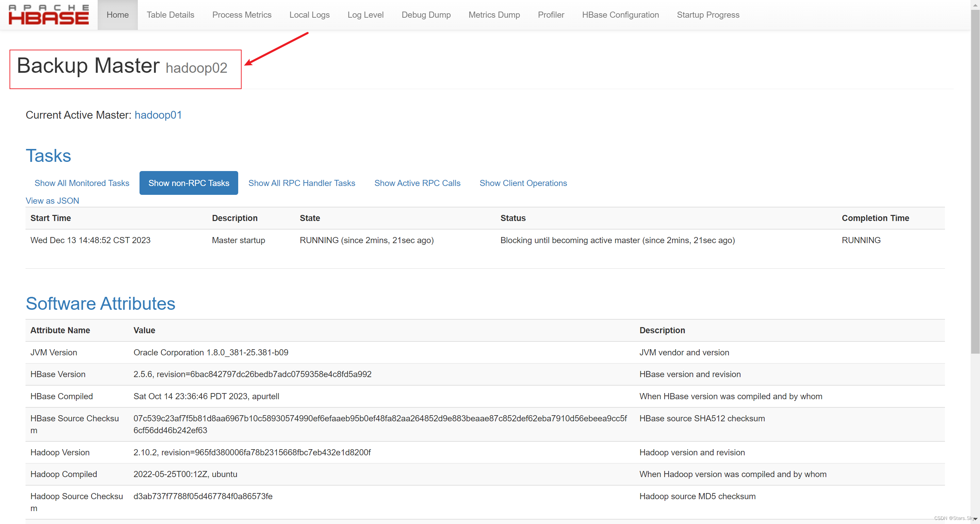Select Show All RPC Handler Tasks tab
This screenshot has height=524, width=980.
[x=301, y=183]
